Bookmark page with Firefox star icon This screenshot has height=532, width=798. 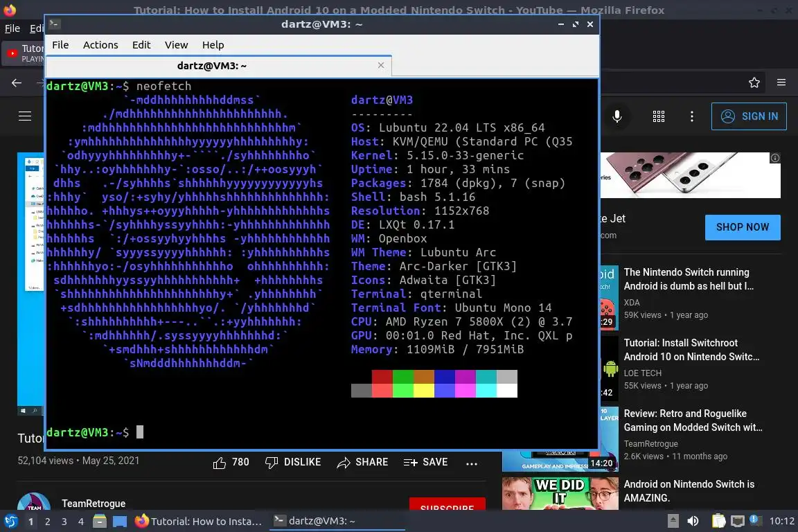click(754, 82)
